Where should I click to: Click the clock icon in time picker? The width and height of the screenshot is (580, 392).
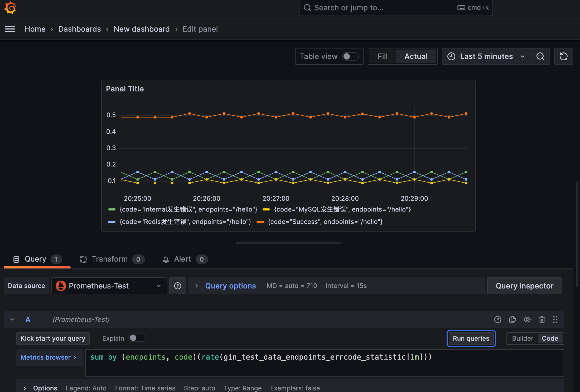click(x=451, y=56)
